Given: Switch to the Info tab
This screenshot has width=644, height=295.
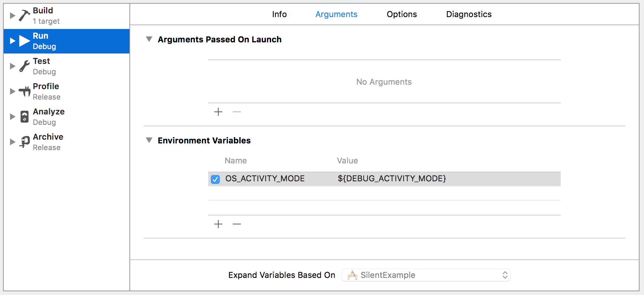Looking at the screenshot, I should [x=279, y=14].
